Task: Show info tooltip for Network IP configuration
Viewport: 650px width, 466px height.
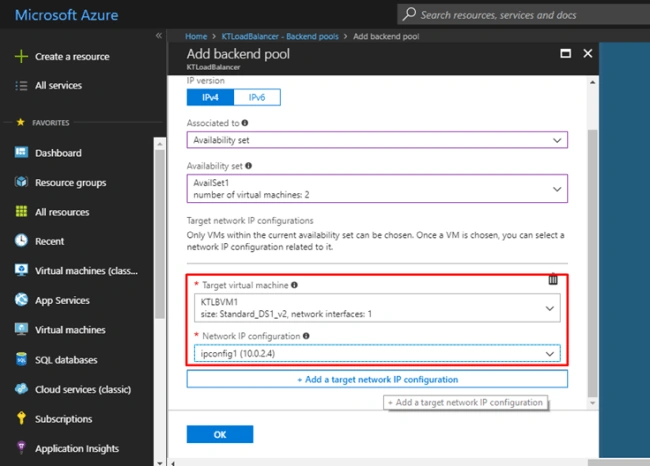Action: (x=306, y=336)
